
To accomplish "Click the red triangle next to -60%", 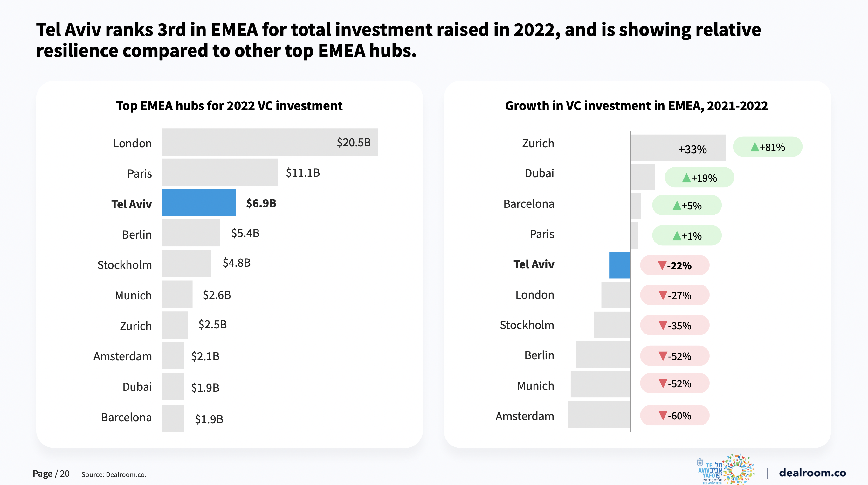I will click(663, 416).
